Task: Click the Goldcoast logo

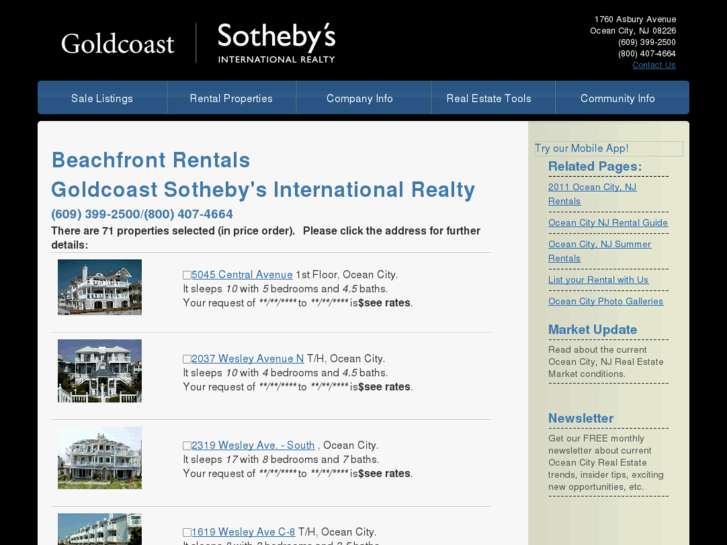Action: click(118, 44)
